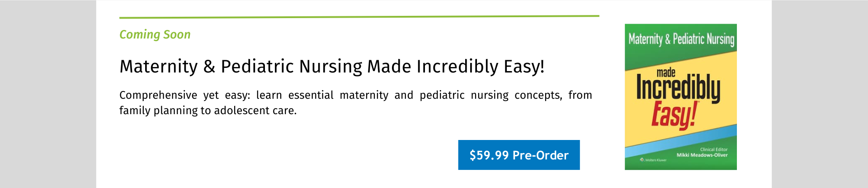
Task: Click the Coming Soon label
Action: point(155,34)
